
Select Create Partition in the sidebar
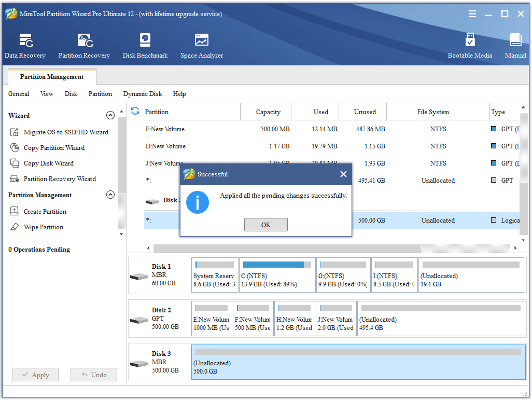(x=46, y=211)
